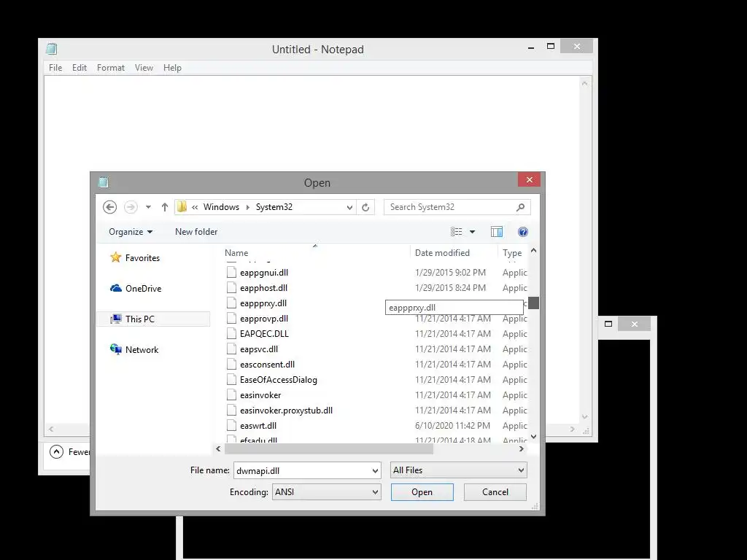This screenshot has width=747, height=560.
Task: Click the horizontal scrollbar of file list
Action: click(329, 448)
